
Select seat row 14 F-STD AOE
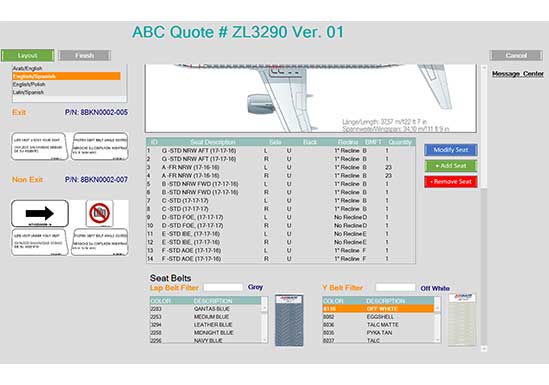coord(280,259)
